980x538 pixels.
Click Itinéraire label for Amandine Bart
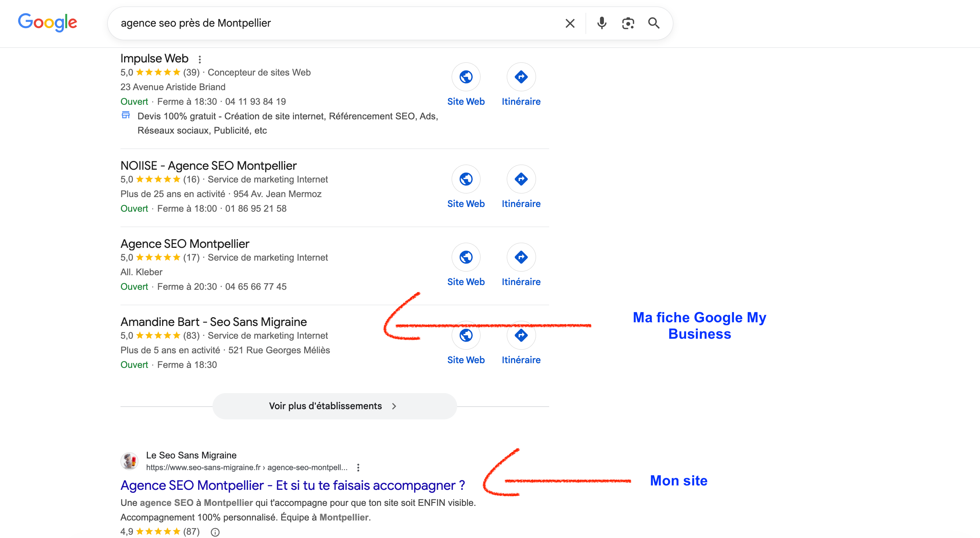pos(521,360)
